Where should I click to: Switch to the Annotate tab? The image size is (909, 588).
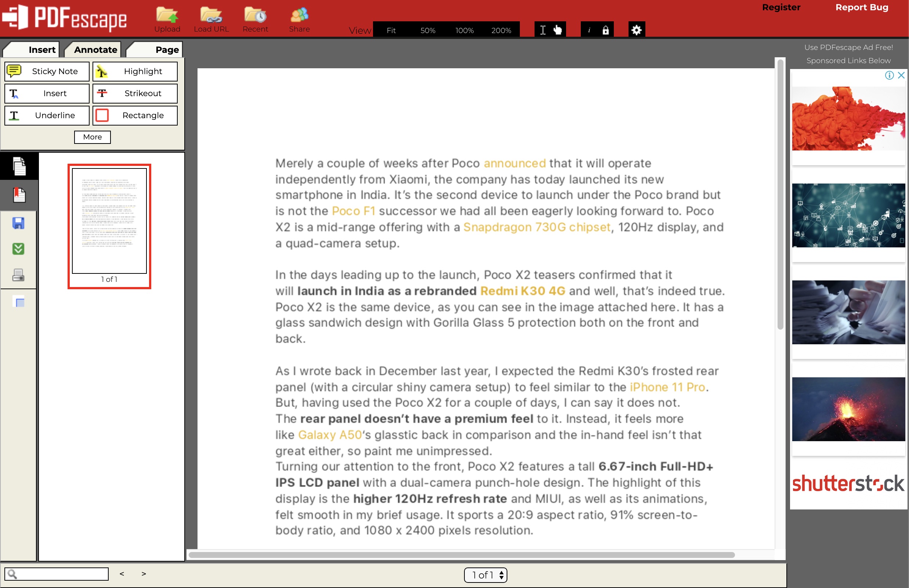95,49
